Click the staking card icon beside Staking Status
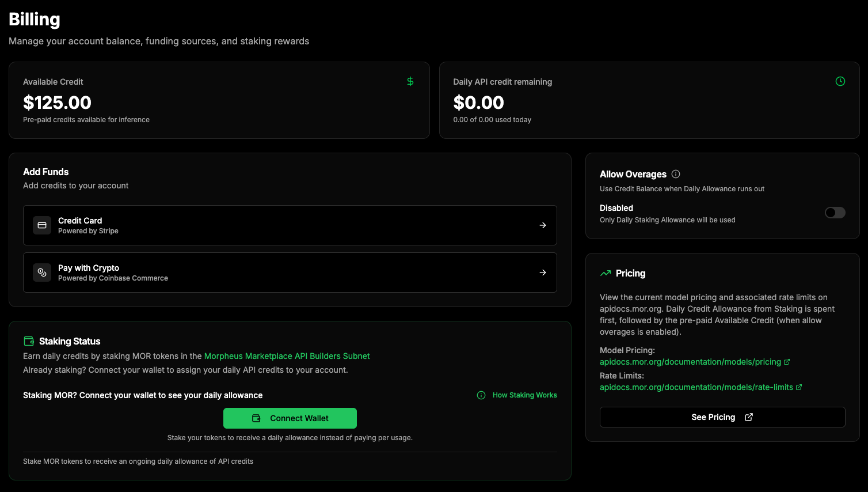 coord(28,341)
